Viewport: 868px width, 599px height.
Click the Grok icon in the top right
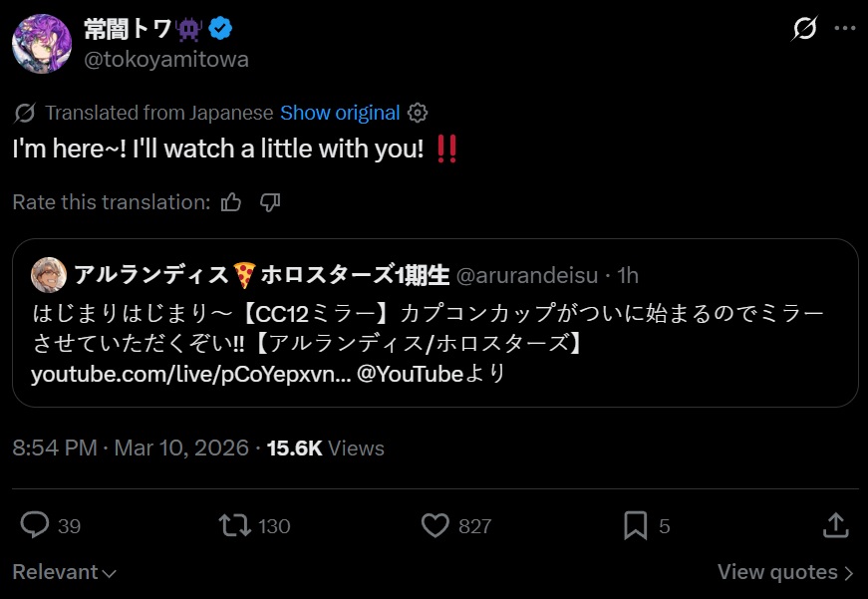pyautogui.click(x=804, y=29)
